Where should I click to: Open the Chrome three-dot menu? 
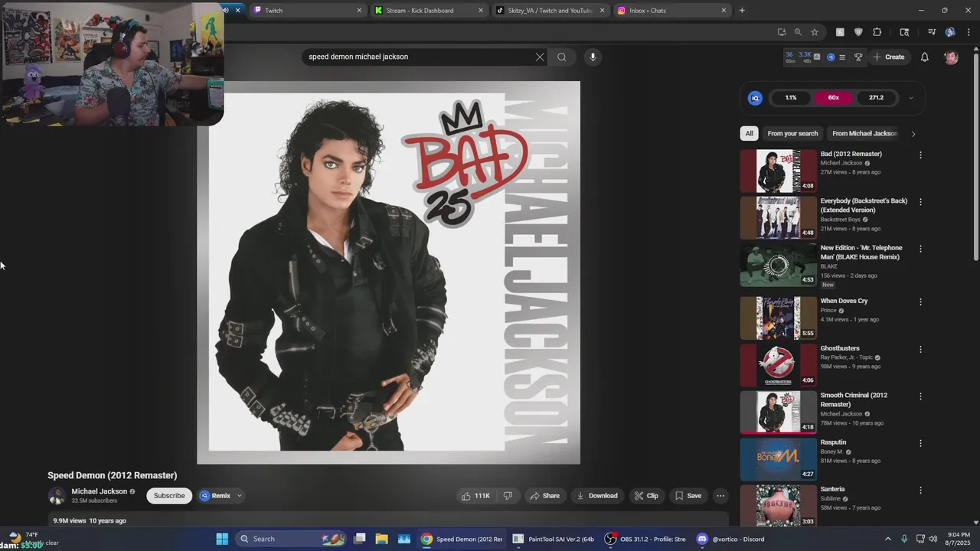968,32
